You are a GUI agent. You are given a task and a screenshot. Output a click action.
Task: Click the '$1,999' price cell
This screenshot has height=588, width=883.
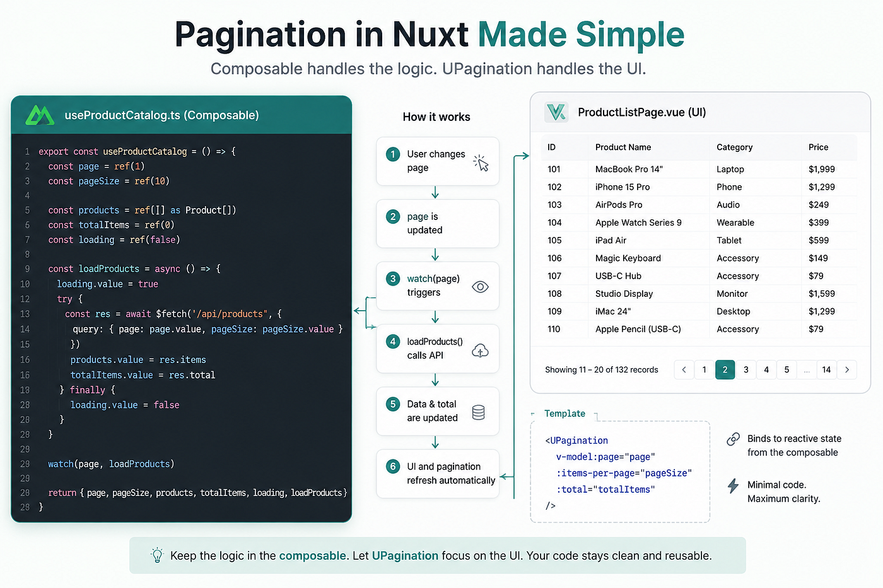click(822, 169)
